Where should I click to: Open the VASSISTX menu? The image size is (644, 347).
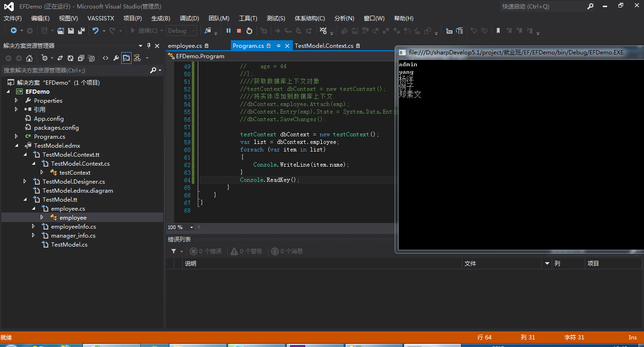click(101, 18)
